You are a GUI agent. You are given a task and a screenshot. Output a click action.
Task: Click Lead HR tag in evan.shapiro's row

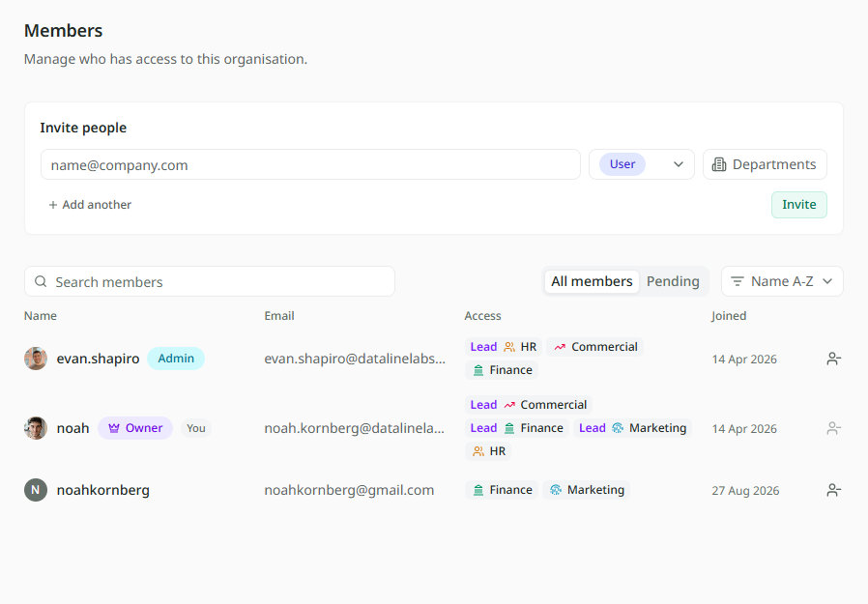504,347
